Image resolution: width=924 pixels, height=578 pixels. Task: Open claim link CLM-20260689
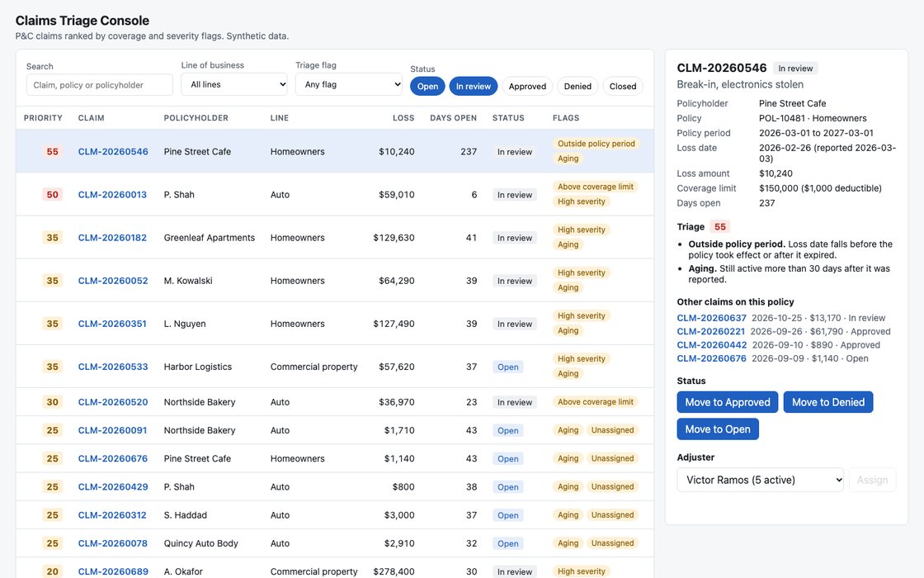113,571
